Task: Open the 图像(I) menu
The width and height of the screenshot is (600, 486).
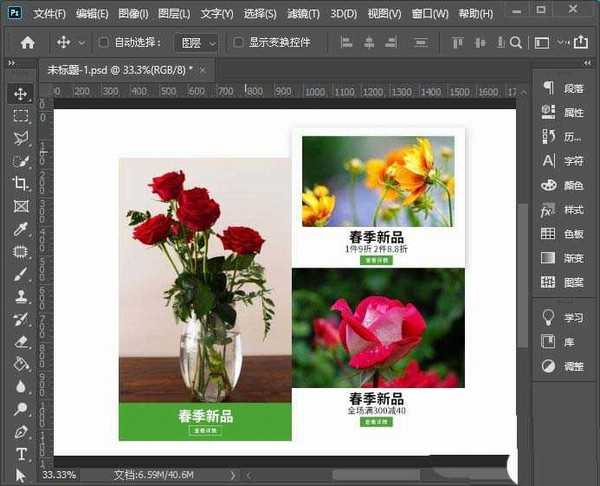Action: pyautogui.click(x=133, y=14)
